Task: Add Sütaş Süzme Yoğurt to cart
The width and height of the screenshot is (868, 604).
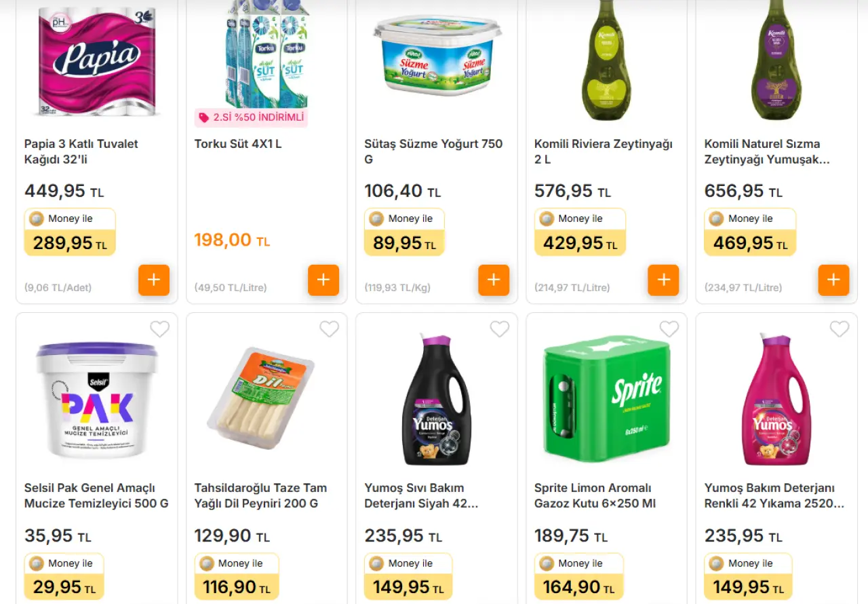Action: pyautogui.click(x=494, y=280)
